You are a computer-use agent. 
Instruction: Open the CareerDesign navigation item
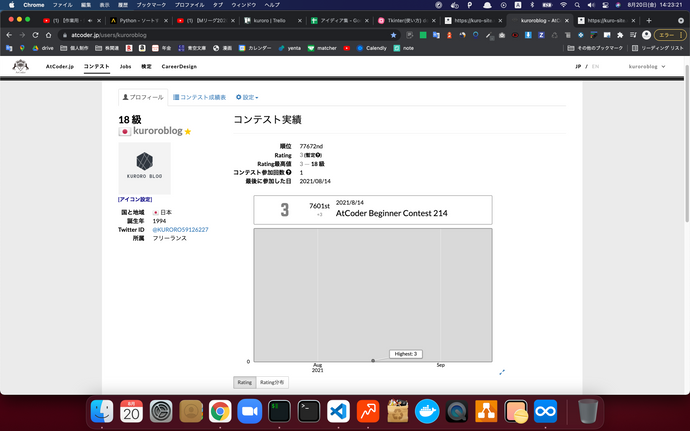click(179, 66)
